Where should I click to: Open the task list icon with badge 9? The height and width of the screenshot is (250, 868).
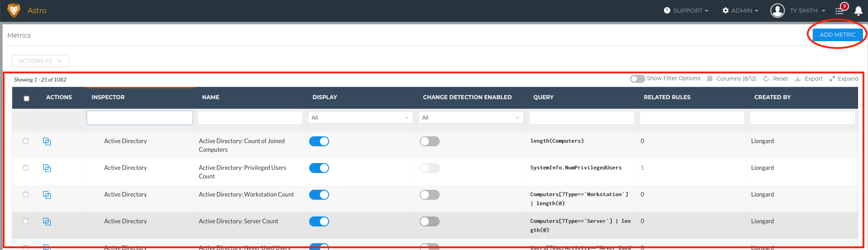pyautogui.click(x=839, y=11)
